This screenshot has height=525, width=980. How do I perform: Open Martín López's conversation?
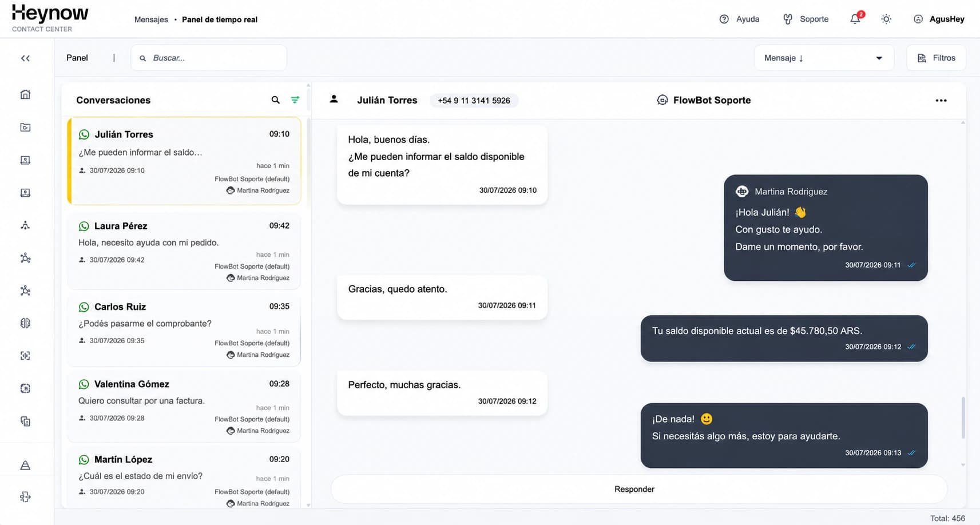pyautogui.click(x=184, y=478)
